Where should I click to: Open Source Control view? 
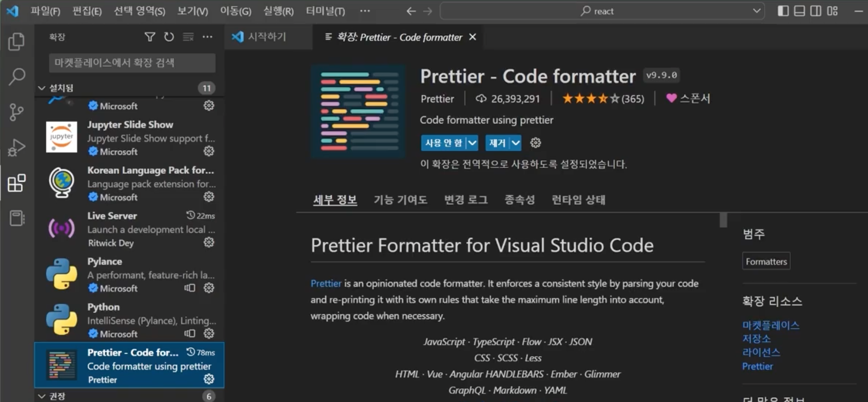pos(16,112)
